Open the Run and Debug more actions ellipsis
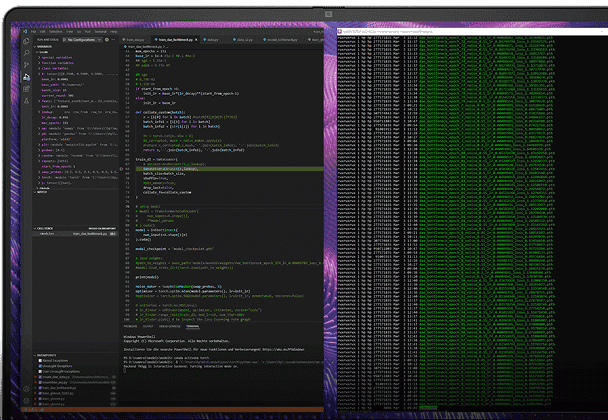 (x=113, y=40)
